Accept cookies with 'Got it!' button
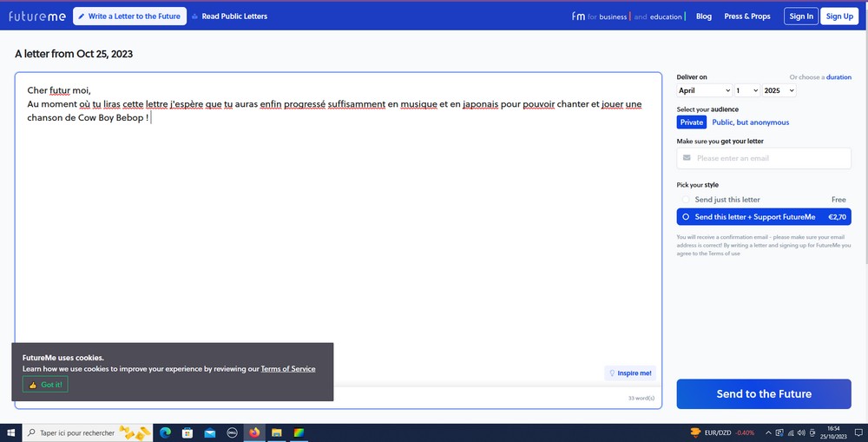The height and width of the screenshot is (442, 868). [x=45, y=385]
